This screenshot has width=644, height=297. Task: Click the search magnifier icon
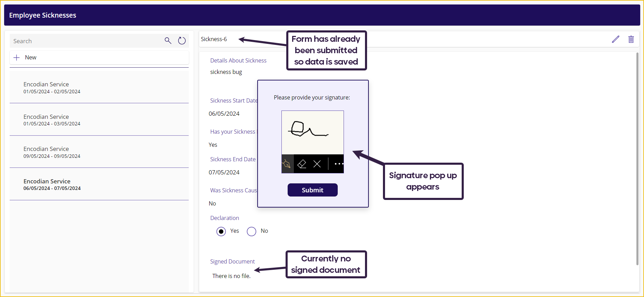pyautogui.click(x=168, y=41)
